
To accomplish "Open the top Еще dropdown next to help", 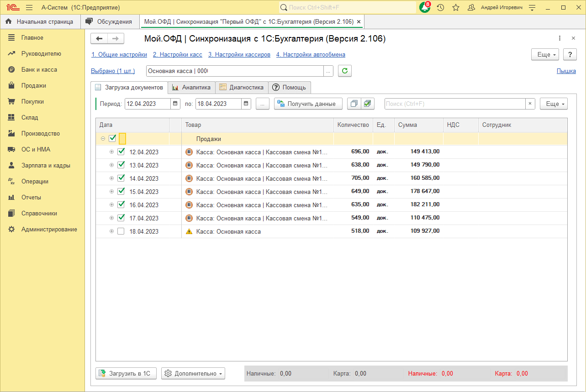I will [x=545, y=54].
